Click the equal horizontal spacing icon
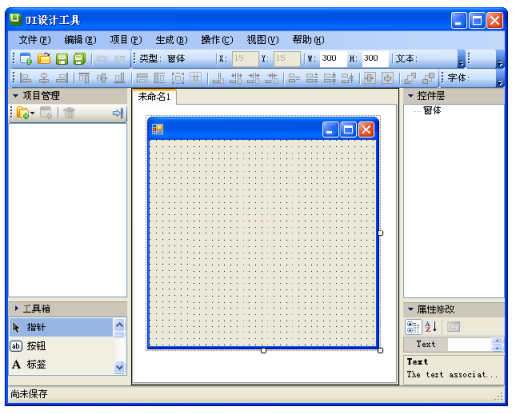 (x=218, y=78)
